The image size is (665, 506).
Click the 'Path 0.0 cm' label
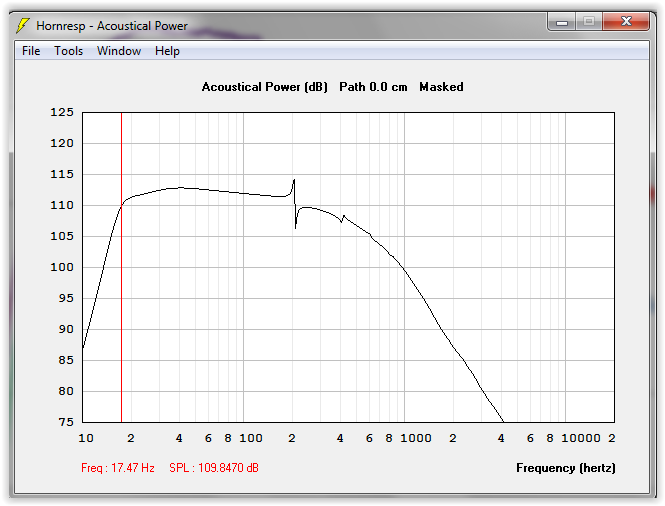pyautogui.click(x=373, y=87)
